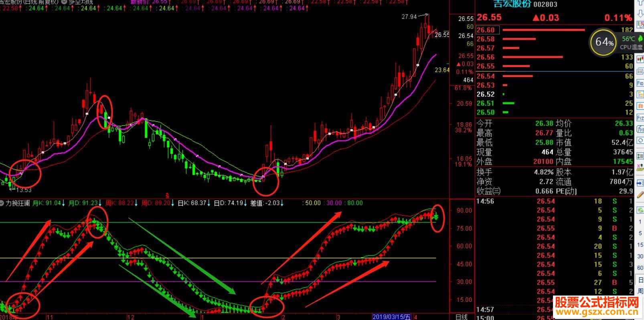Select the candlestick chart icon in toolbar
Viewport: 644px width, 320px height.
pyautogui.click(x=640, y=60)
